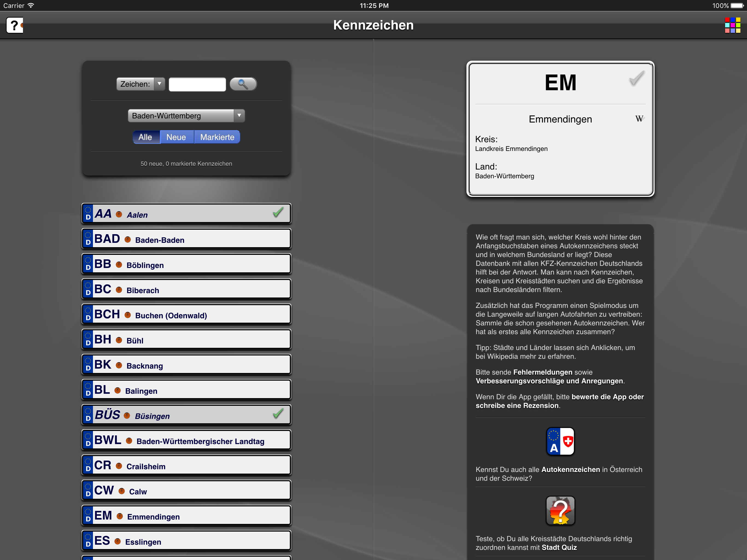Switch to the Markierte filter tab
Viewport: 747px width, 560px height.
[x=217, y=137]
